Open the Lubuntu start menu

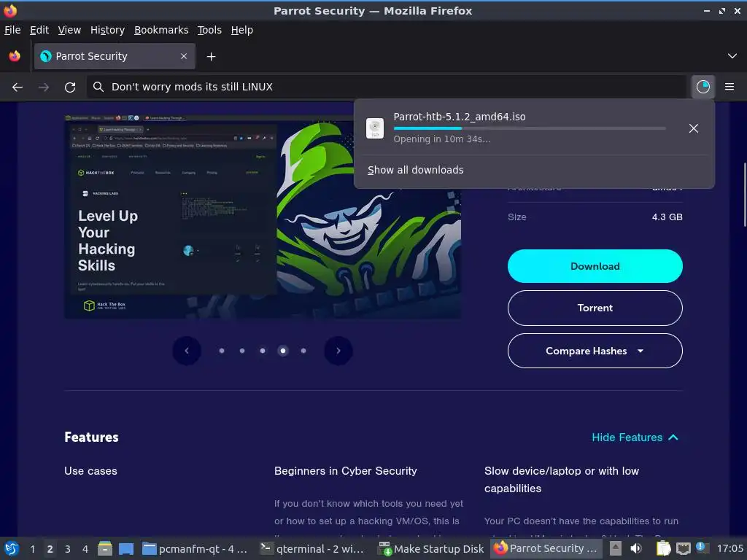(12, 548)
